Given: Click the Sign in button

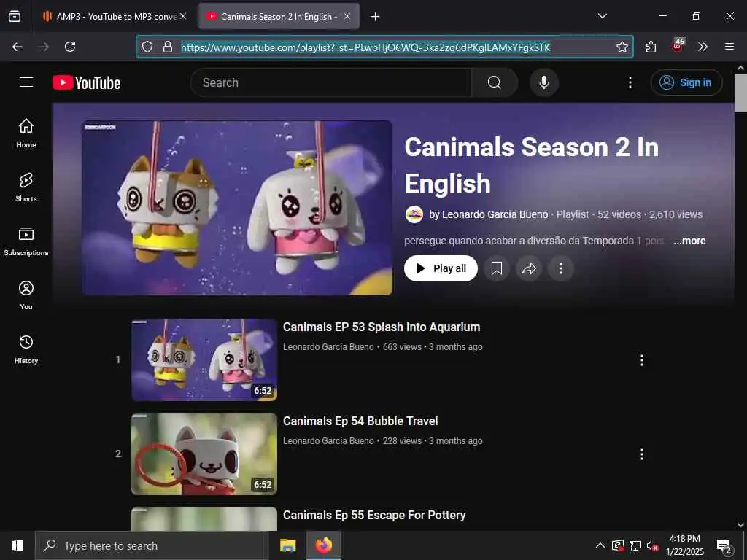Looking at the screenshot, I should (x=686, y=82).
